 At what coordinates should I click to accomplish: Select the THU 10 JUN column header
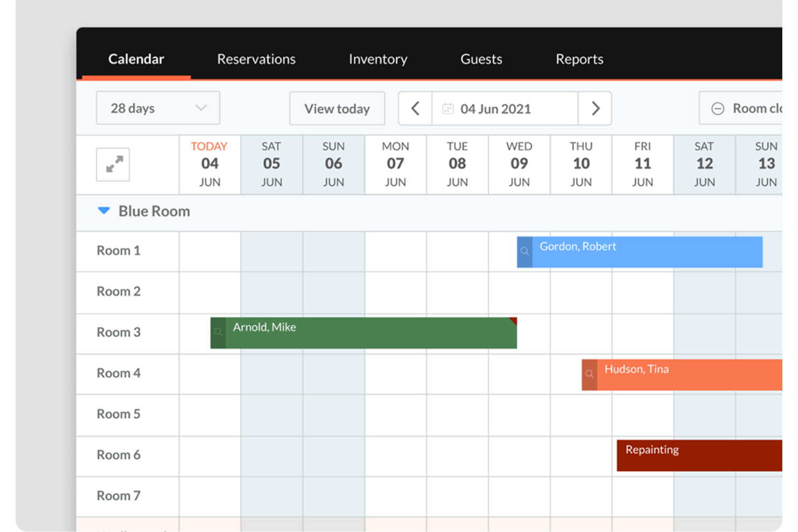(581, 164)
